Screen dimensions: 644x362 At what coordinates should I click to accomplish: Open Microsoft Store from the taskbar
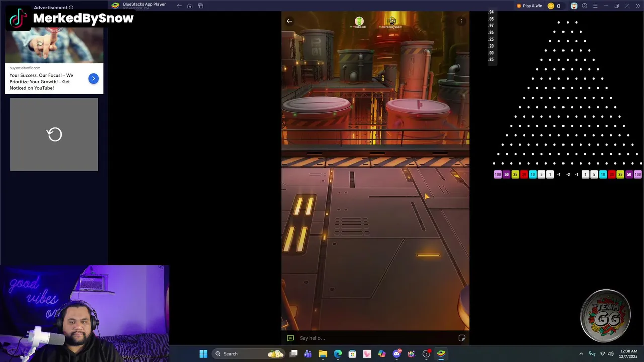tap(352, 354)
